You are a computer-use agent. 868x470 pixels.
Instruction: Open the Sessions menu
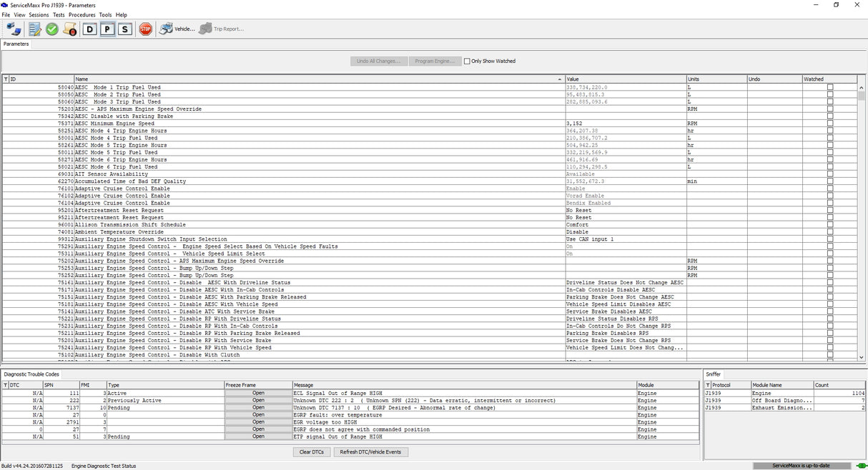(x=39, y=15)
